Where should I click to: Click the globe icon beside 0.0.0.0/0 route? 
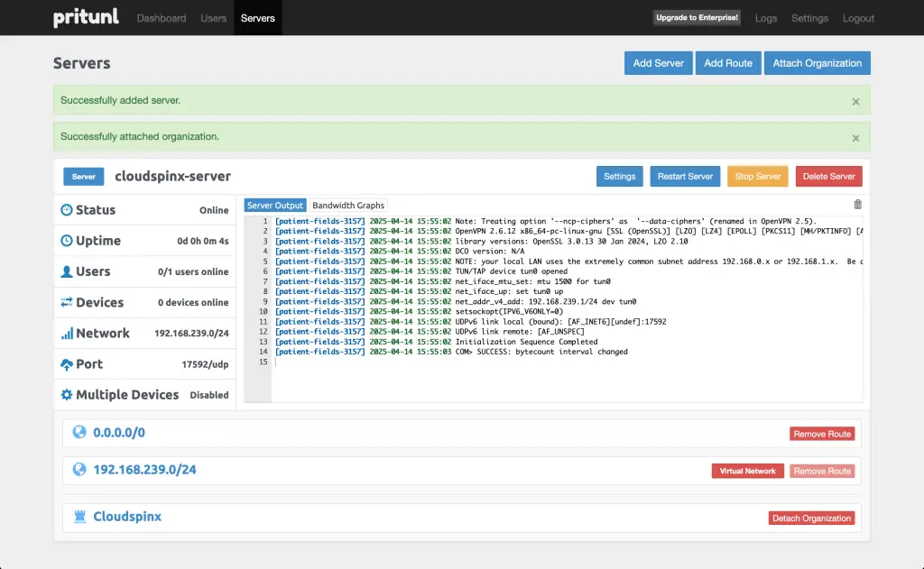click(x=79, y=431)
